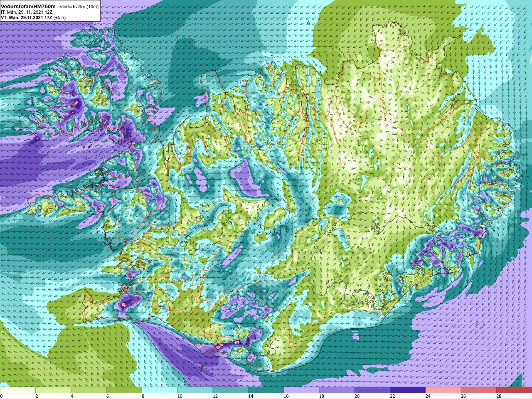Click the salmon 26–28 legend swatch
The image size is (532, 399).
(x=479, y=390)
